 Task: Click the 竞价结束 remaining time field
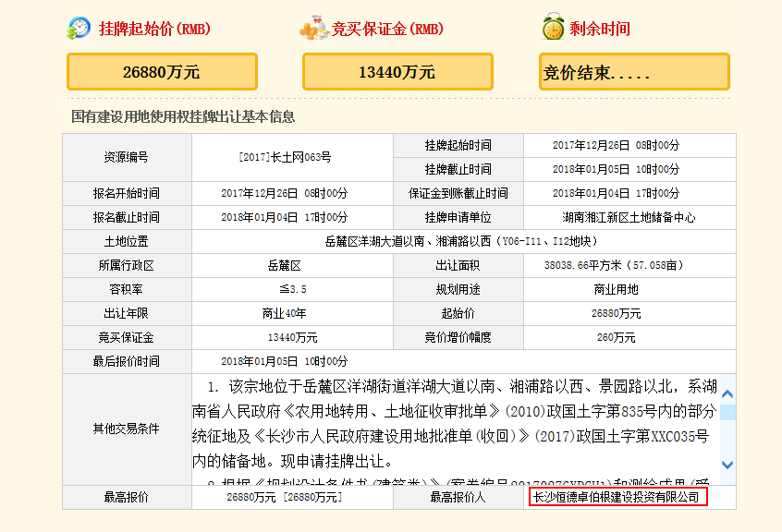pos(632,71)
